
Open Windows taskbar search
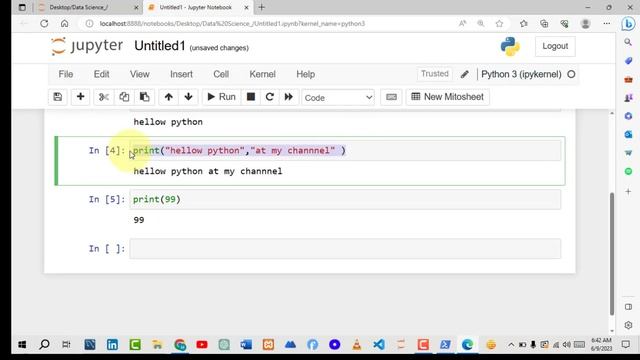(x=44, y=345)
